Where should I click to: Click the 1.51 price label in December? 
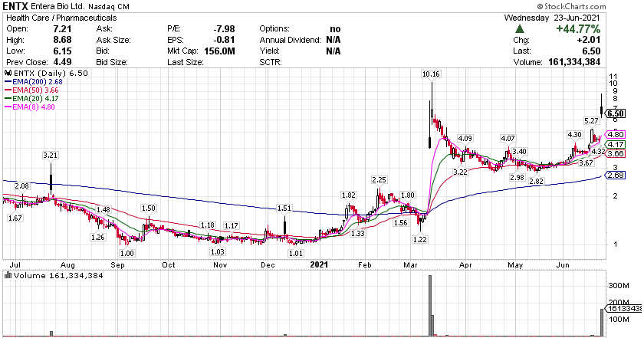click(x=284, y=208)
